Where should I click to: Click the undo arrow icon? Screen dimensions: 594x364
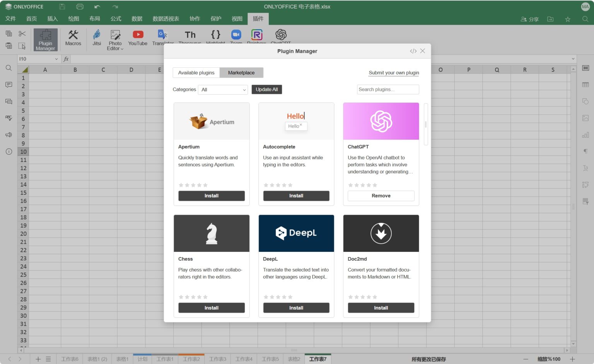97,7
